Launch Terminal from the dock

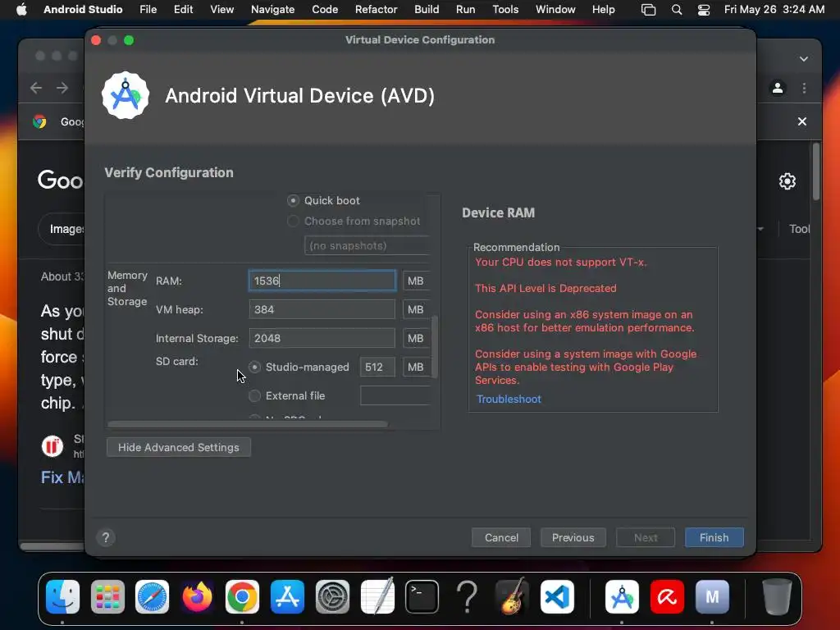tap(422, 596)
